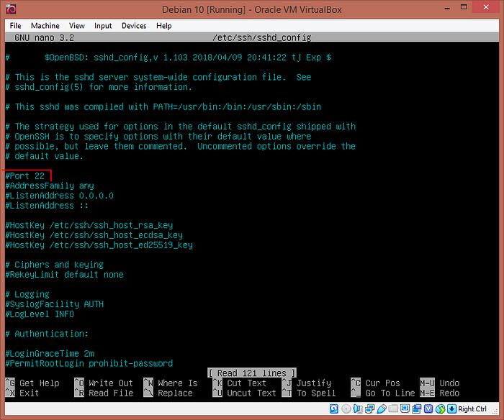Click the Cut Text shortcut label

(247, 383)
